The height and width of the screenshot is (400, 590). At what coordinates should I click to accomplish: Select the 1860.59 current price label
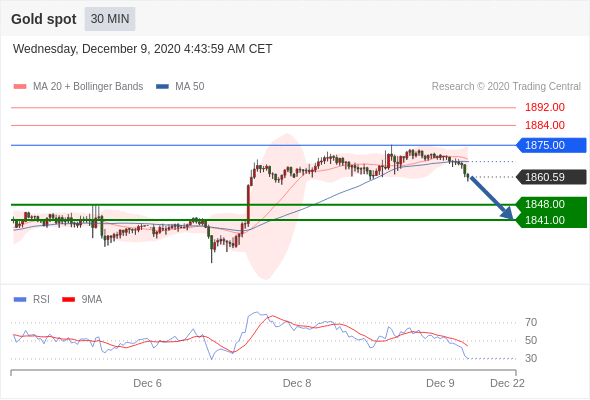click(x=551, y=177)
